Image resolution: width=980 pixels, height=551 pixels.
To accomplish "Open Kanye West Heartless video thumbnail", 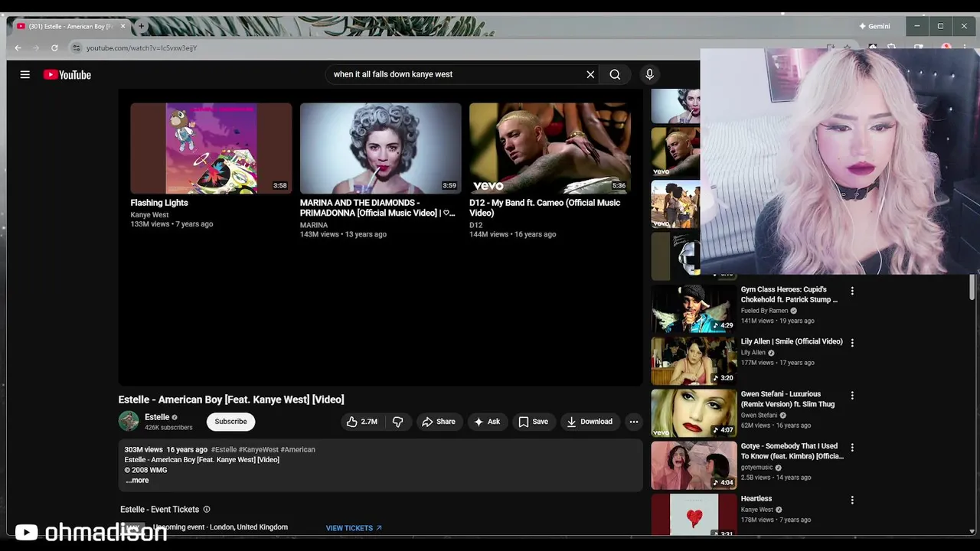I will point(694,514).
